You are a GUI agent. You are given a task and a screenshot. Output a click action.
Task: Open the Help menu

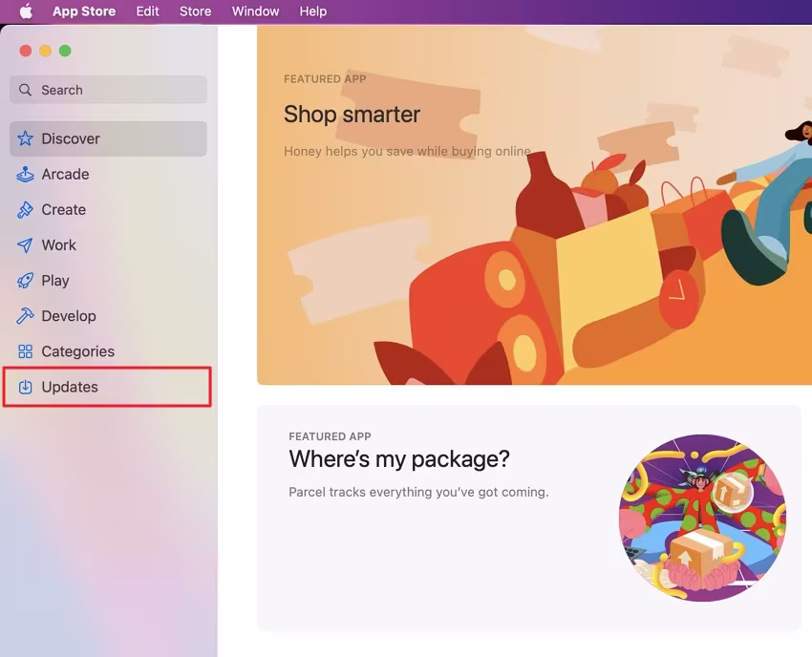pos(312,11)
